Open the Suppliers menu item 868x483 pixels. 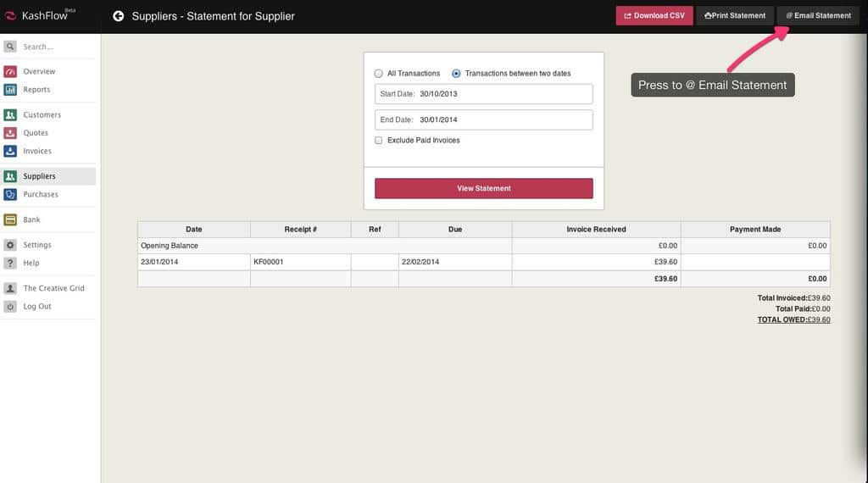coord(39,176)
